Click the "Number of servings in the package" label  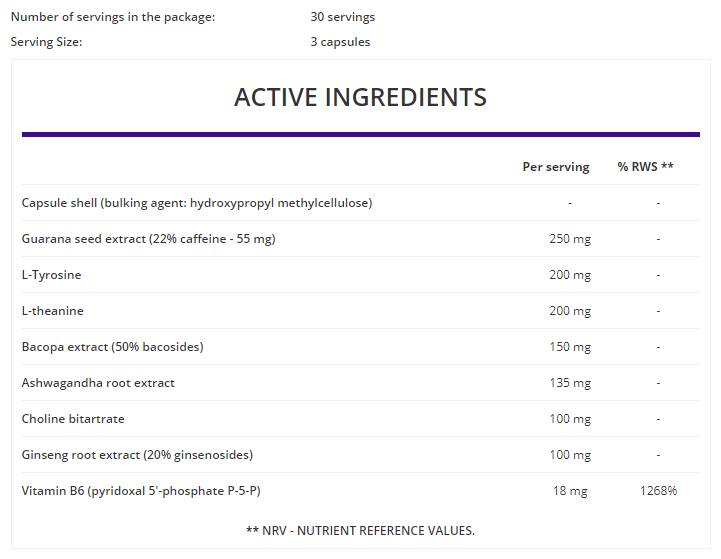112,17
